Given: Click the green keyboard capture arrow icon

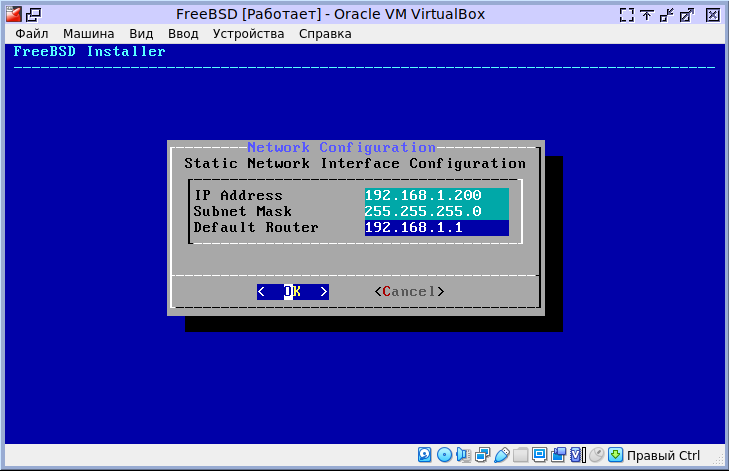Looking at the screenshot, I should [x=616, y=455].
